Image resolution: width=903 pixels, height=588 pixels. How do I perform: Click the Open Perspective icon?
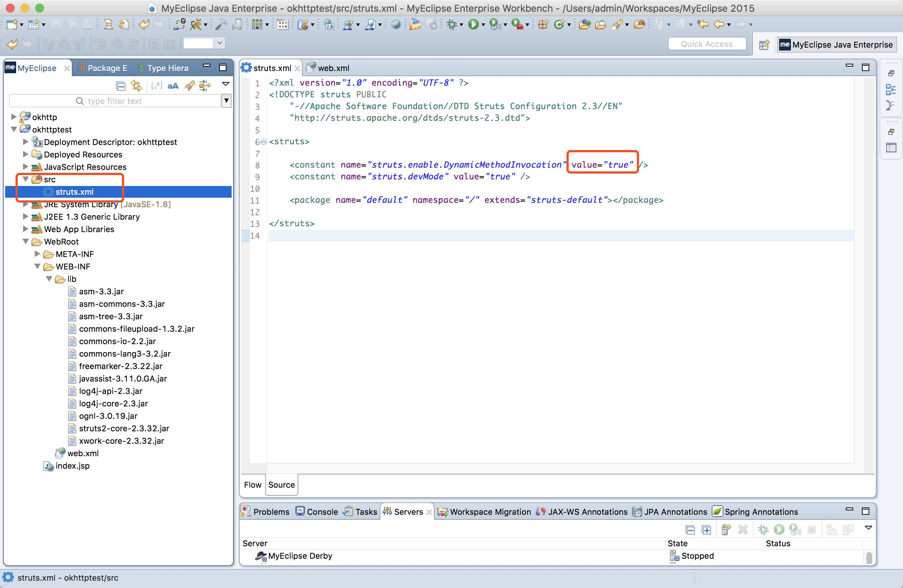764,45
